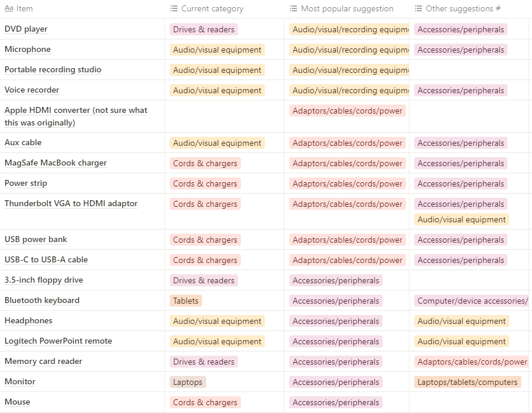Open the Item column header menu

pos(25,9)
